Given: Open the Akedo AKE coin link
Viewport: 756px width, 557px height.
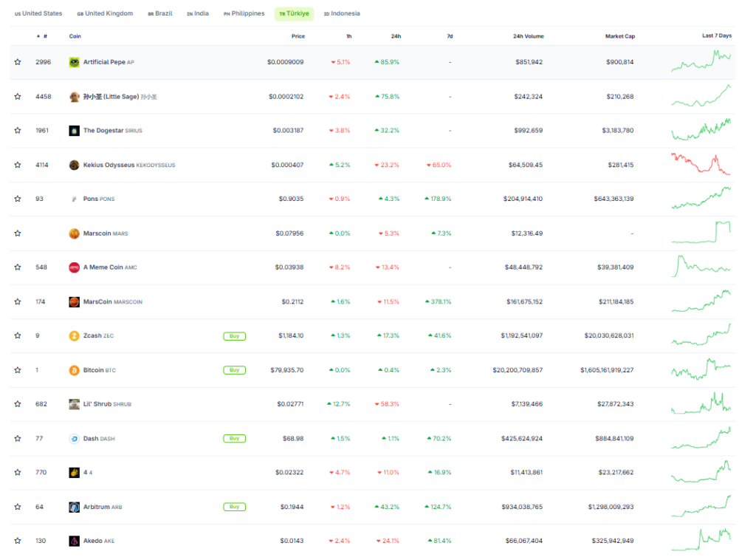Looking at the screenshot, I should point(99,541).
